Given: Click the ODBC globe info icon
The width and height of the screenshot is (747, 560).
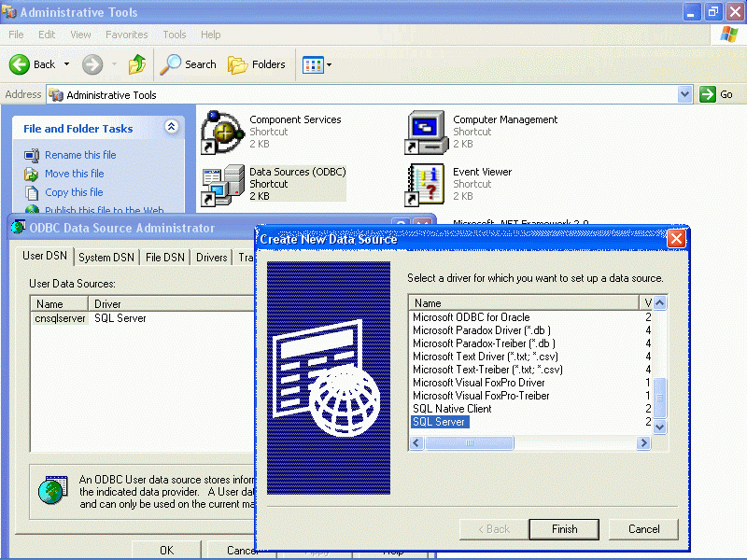Looking at the screenshot, I should (52, 489).
